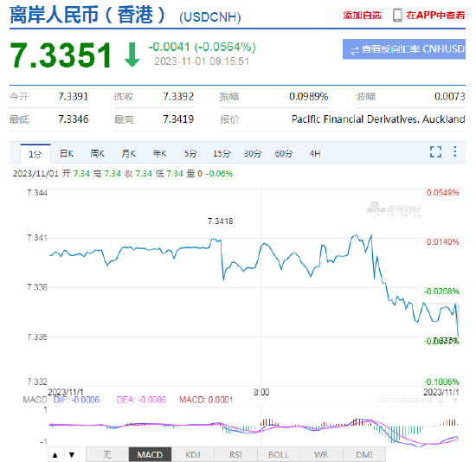Click the 昨收 value 7.3392

coord(178,97)
